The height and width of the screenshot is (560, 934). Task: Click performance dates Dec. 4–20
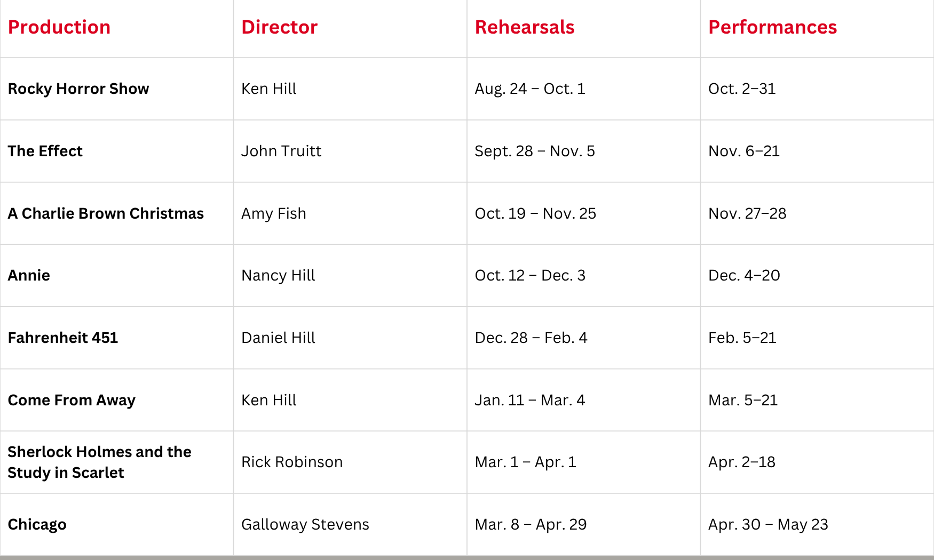point(744,275)
